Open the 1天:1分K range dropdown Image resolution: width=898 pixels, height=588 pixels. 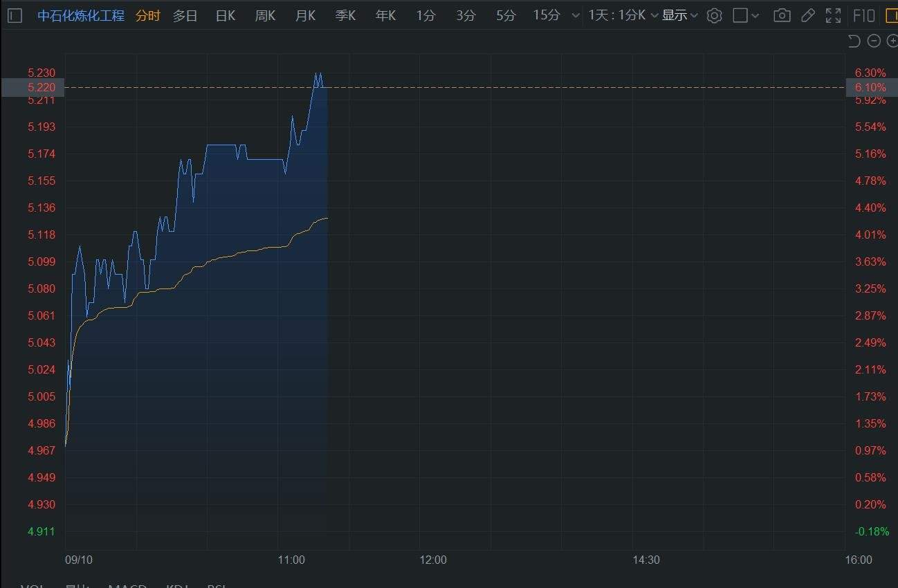point(623,15)
